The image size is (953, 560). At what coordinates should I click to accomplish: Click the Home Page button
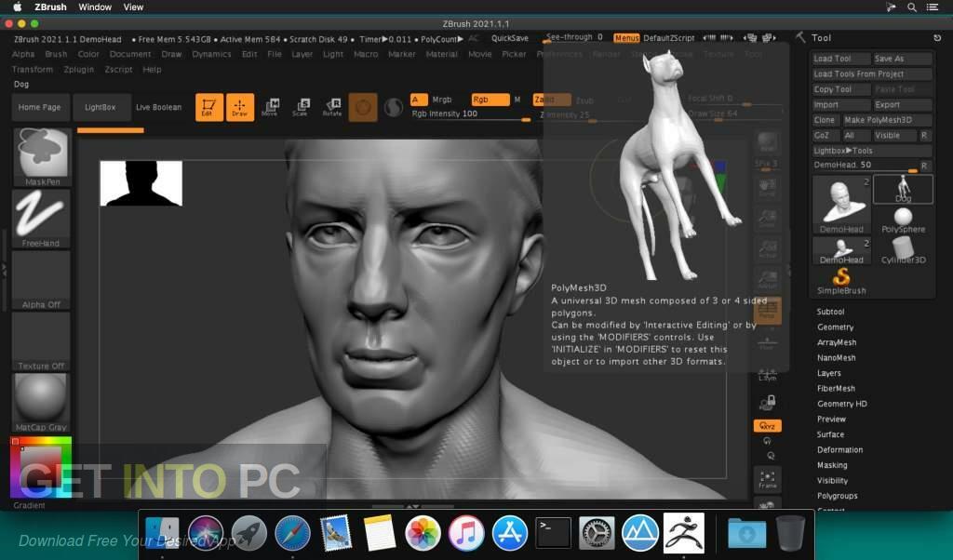pos(39,107)
